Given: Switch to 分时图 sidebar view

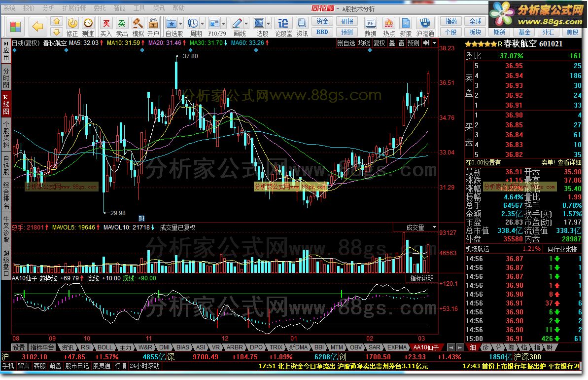Looking at the screenshot, I should (x=6, y=78).
